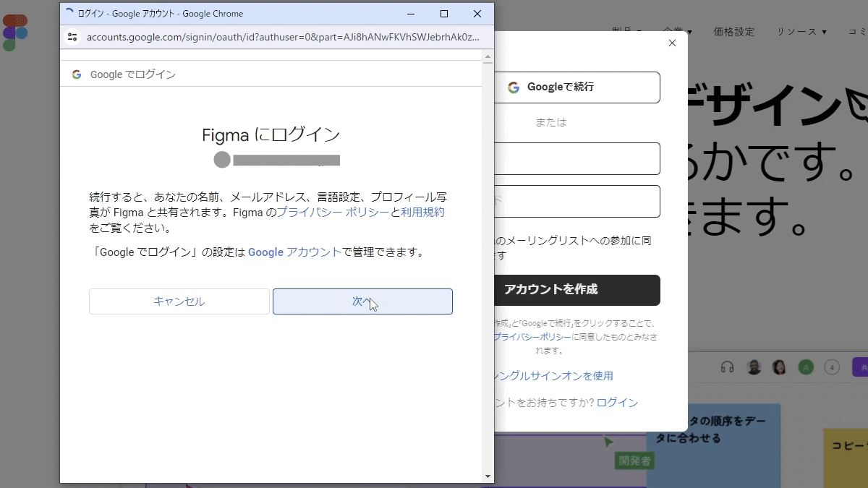The width and height of the screenshot is (868, 488).
Task: Click the Google logo in Googleで続行 button
Action: point(514,87)
